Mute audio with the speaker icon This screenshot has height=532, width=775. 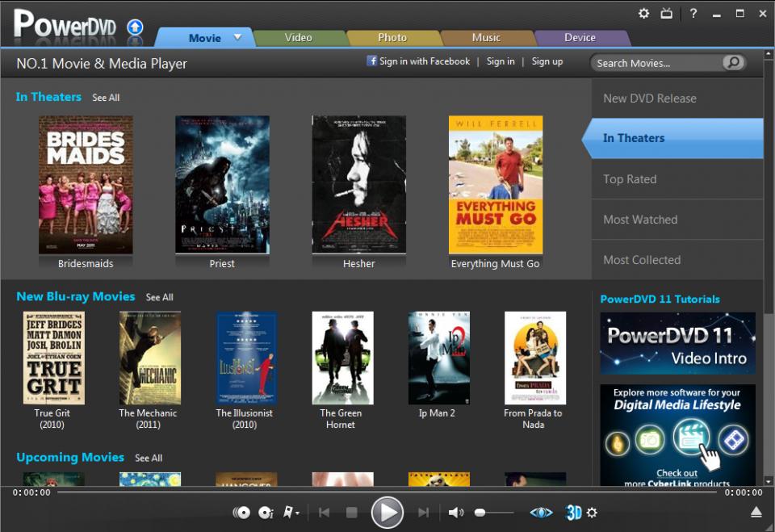[x=455, y=513]
